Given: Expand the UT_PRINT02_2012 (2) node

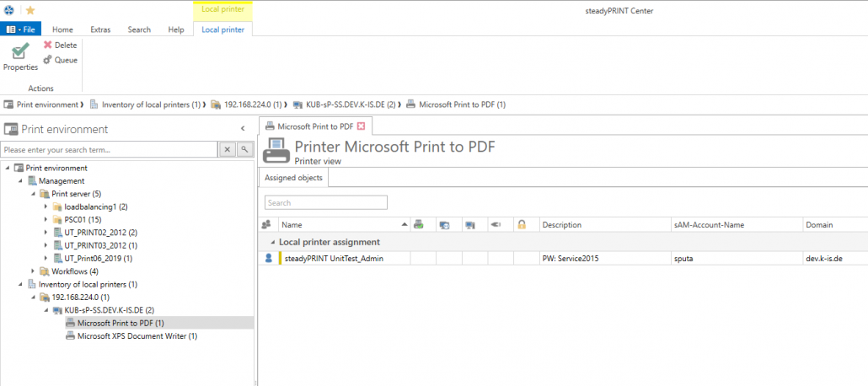Looking at the screenshot, I should click(x=46, y=232).
